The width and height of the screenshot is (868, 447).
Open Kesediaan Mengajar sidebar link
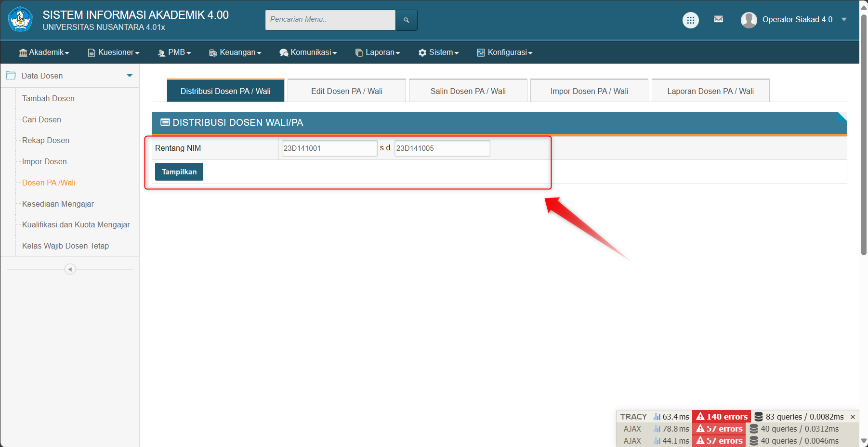pos(58,204)
